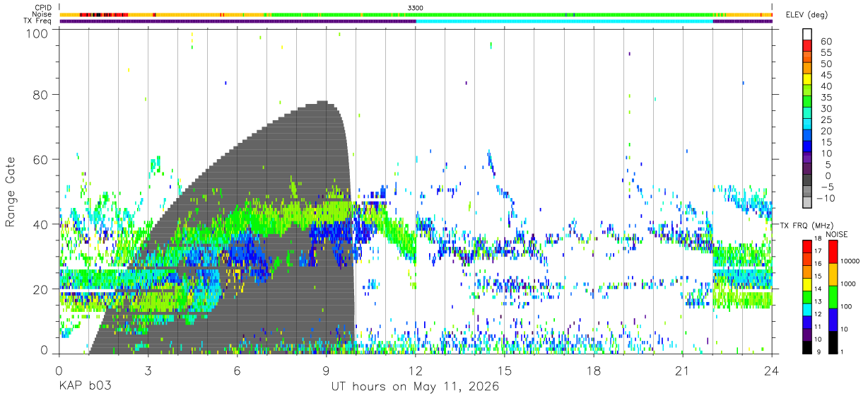The image size is (868, 401).
Task: Click the 45 tick on ELEV color bar
Action: [826, 75]
